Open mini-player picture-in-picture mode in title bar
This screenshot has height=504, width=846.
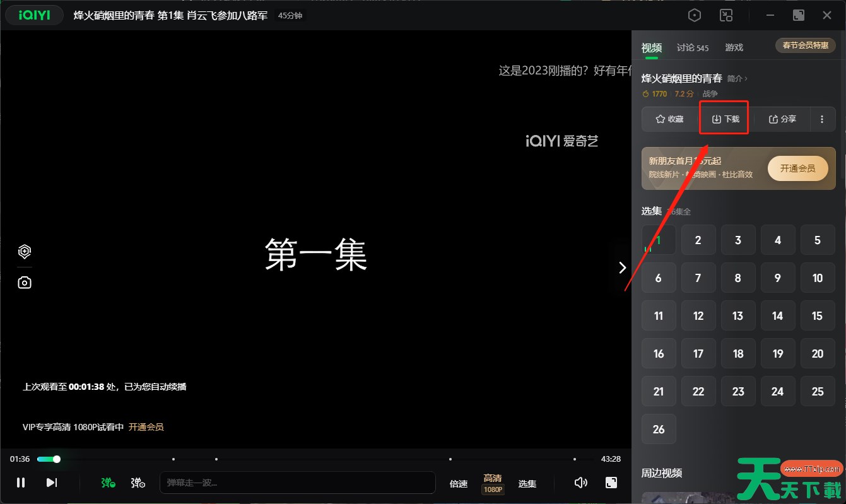[727, 16]
